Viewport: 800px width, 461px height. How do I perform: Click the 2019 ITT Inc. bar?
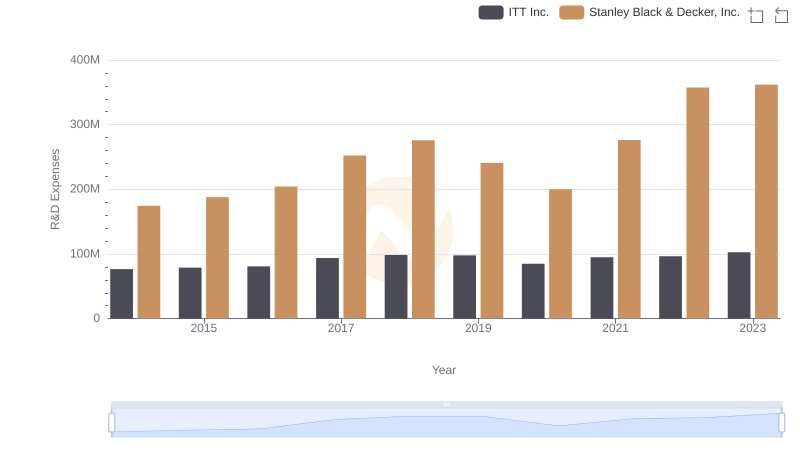pyautogui.click(x=464, y=287)
